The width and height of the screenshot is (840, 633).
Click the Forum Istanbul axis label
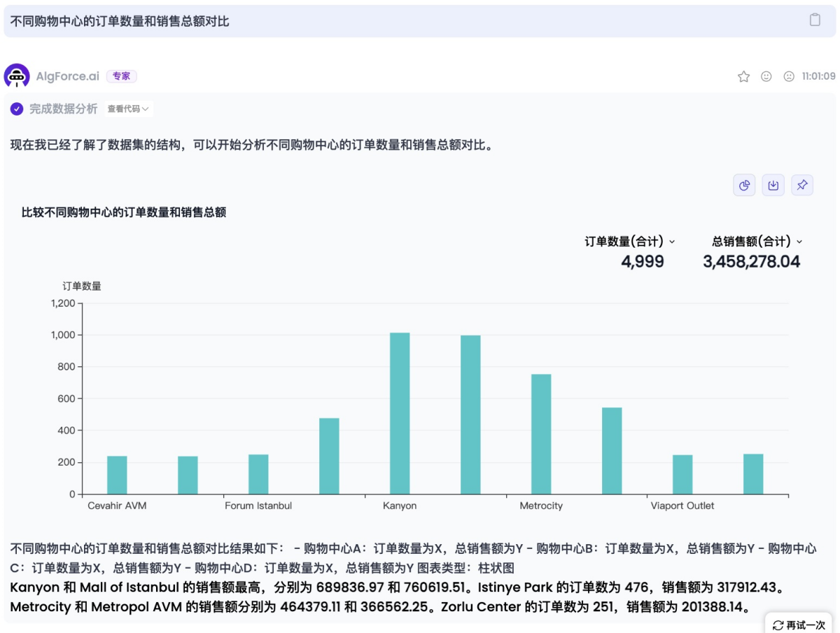[x=258, y=506]
